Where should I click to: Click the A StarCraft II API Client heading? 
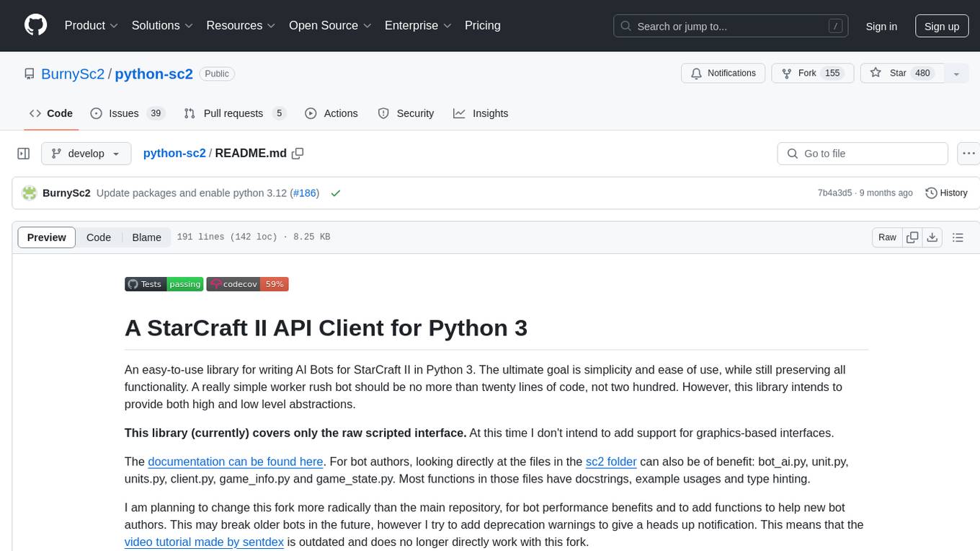coord(326,328)
